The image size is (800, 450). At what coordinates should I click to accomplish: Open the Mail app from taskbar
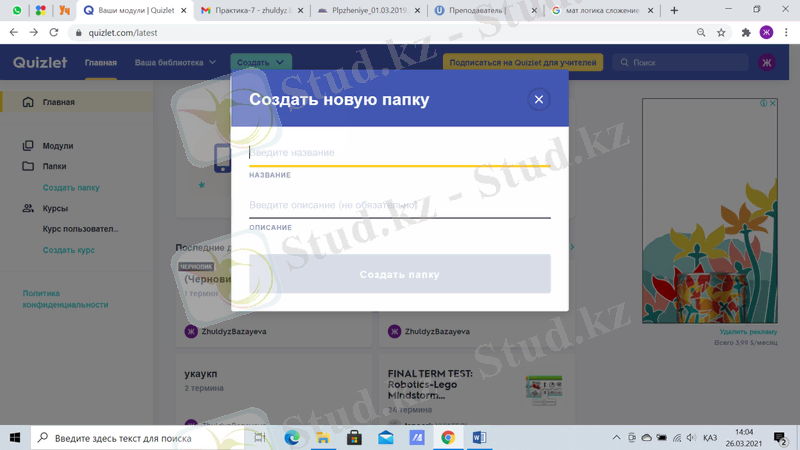click(x=386, y=438)
